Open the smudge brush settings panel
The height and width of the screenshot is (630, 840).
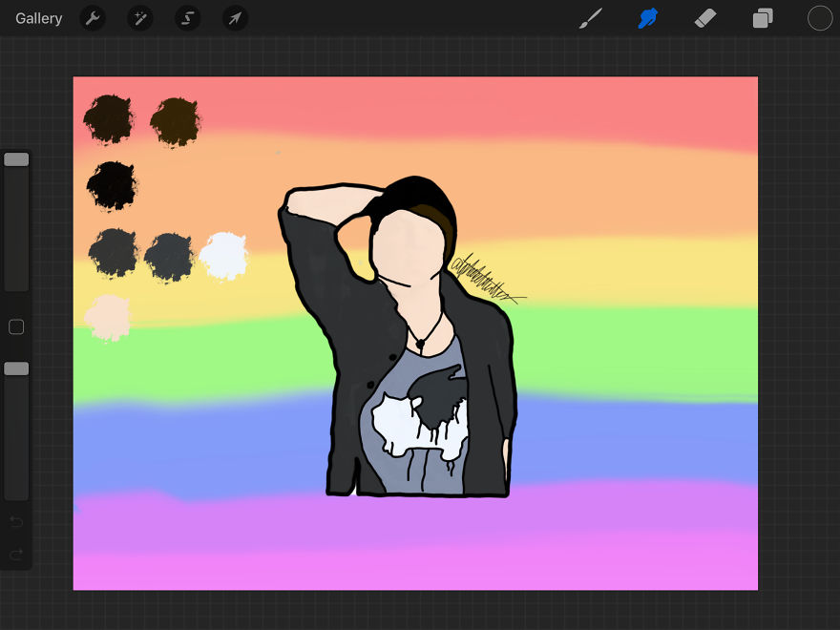(648, 17)
